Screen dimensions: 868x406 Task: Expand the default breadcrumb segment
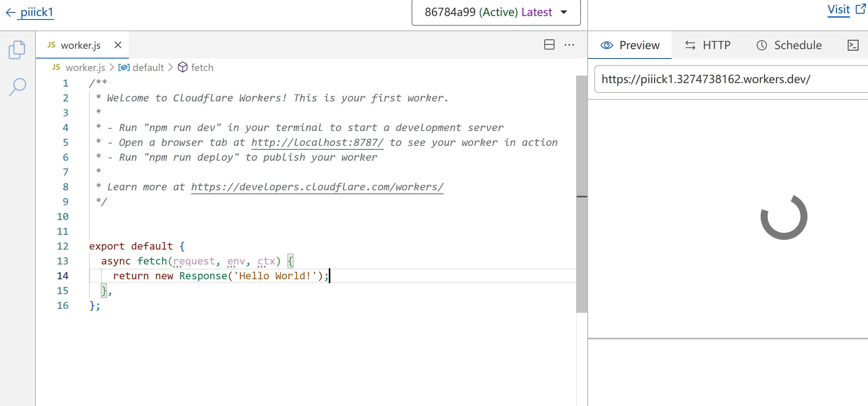[x=148, y=67]
